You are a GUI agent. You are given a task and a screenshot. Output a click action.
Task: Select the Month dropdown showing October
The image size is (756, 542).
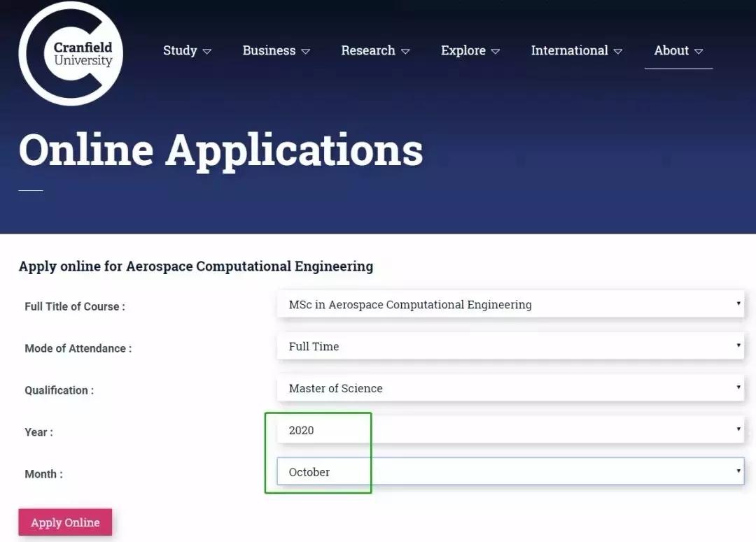510,472
